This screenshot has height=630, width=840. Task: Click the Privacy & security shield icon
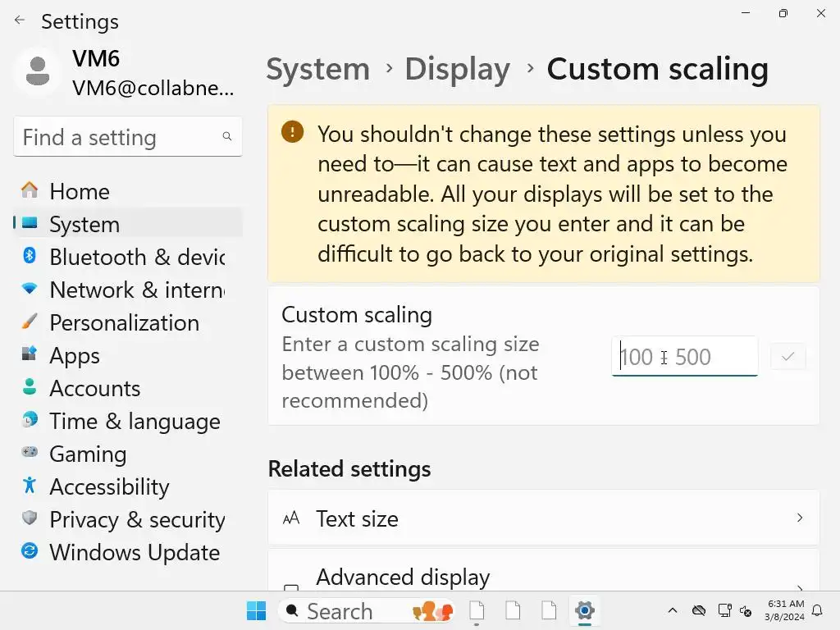30,518
